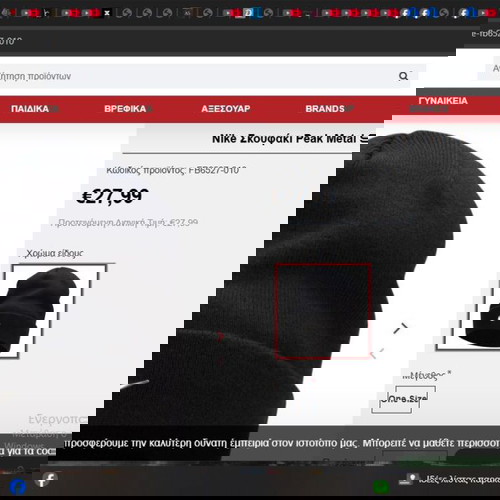Open the ΠΑΙΔΙΚΑ menu
500x500 pixels.
coord(30,109)
